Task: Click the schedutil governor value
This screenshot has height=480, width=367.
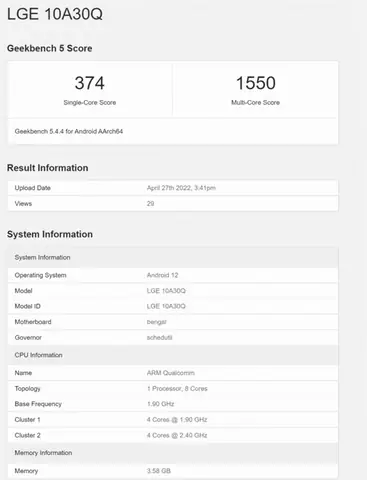Action: pyautogui.click(x=159, y=338)
